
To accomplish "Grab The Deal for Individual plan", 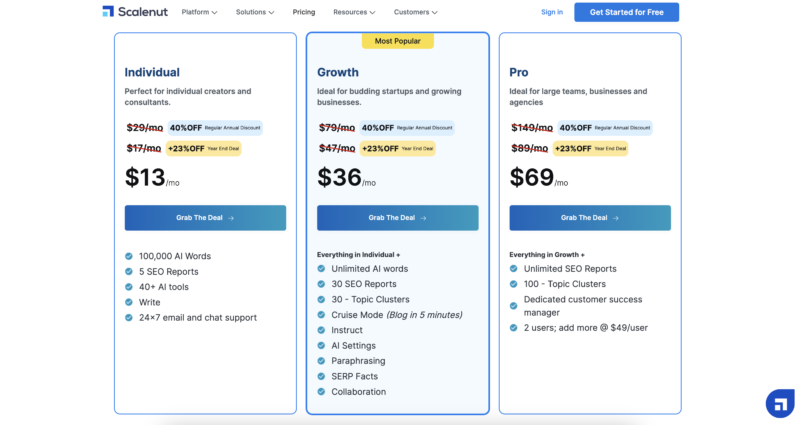I will pos(205,218).
